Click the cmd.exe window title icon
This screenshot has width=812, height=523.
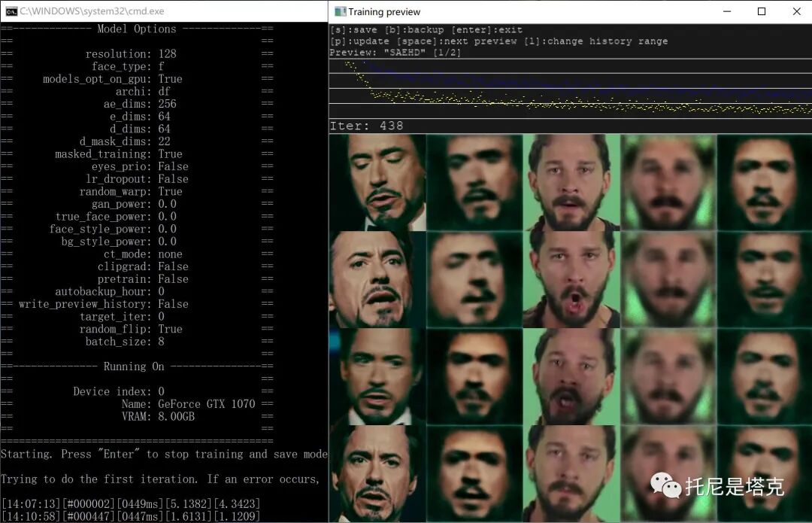pyautogui.click(x=11, y=11)
